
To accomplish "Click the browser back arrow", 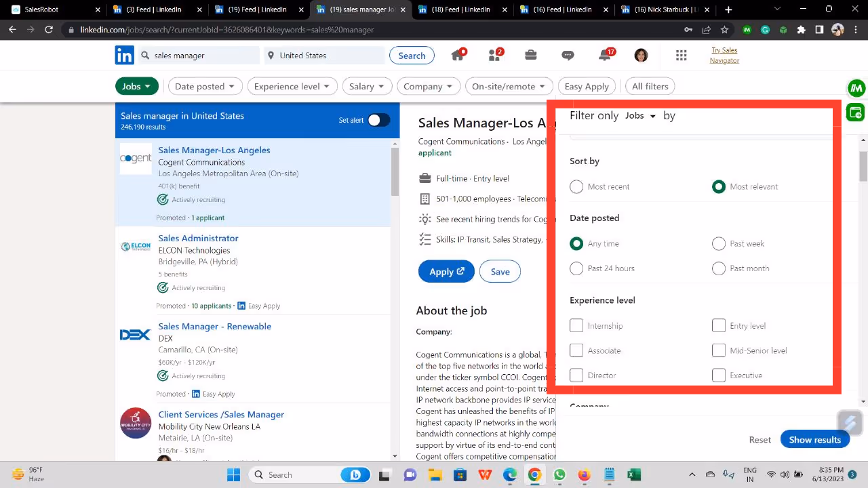I will (12, 30).
